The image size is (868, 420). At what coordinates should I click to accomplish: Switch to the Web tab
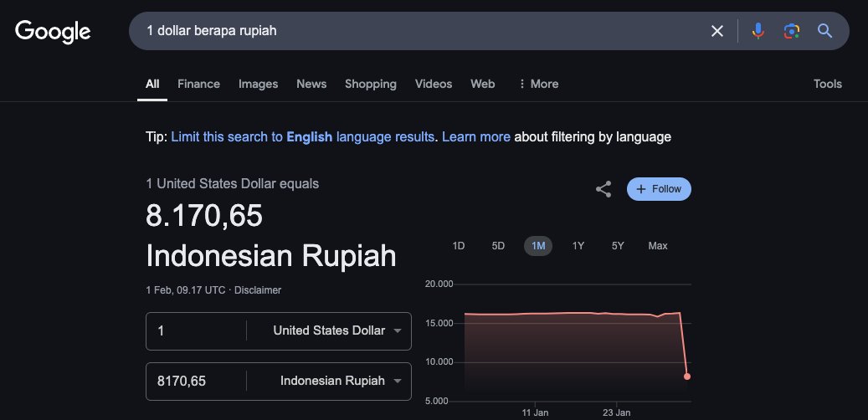[483, 85]
